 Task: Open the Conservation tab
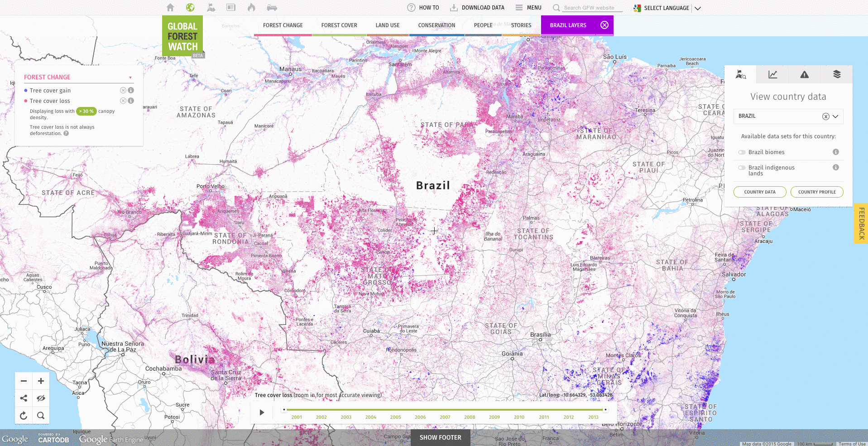[436, 25]
